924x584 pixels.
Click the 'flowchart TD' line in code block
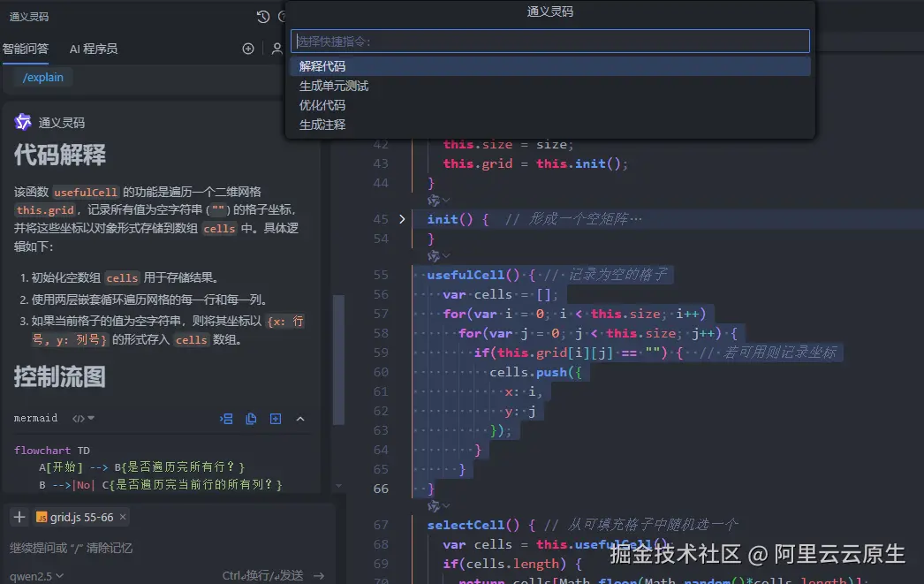52,451
